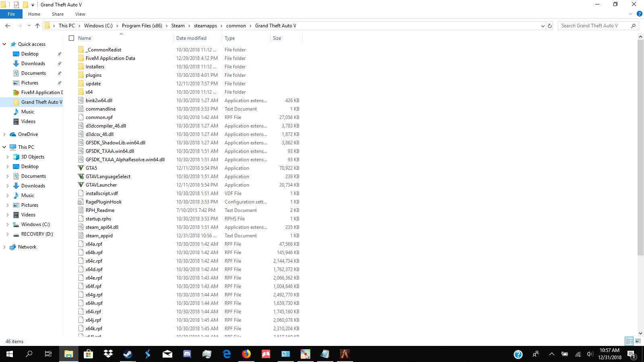Select Downloads under Quick access

33,64
